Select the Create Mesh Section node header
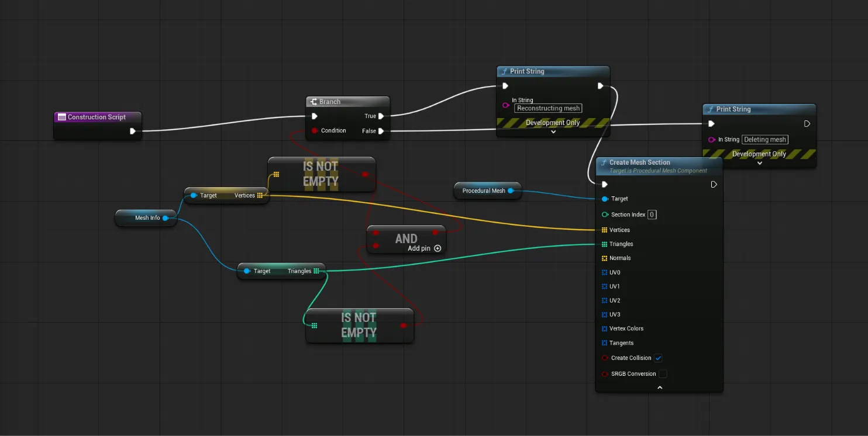This screenshot has width=868, height=436. pos(659,165)
